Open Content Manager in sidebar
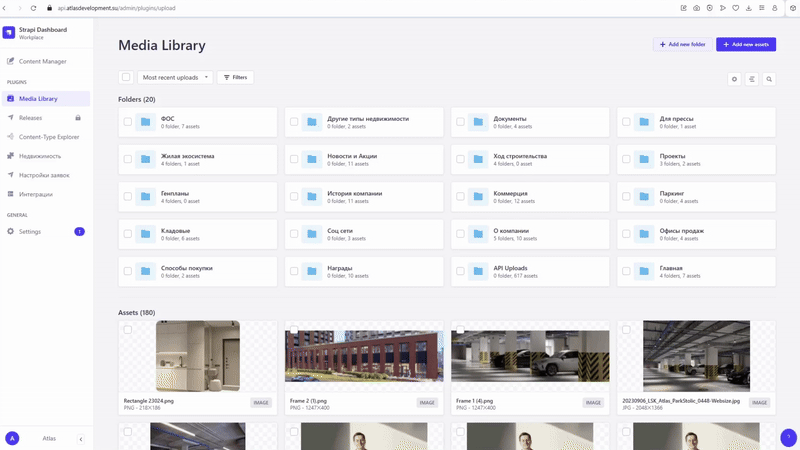The width and height of the screenshot is (800, 450). click(42, 61)
